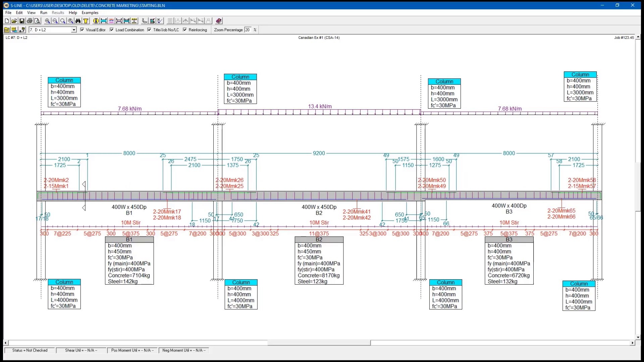This screenshot has height=362, width=644.
Task: Open the Edit menu
Action: (19, 13)
